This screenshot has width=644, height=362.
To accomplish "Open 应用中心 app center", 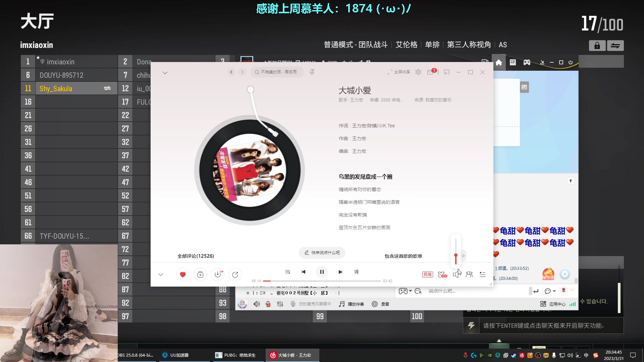I will (x=553, y=304).
